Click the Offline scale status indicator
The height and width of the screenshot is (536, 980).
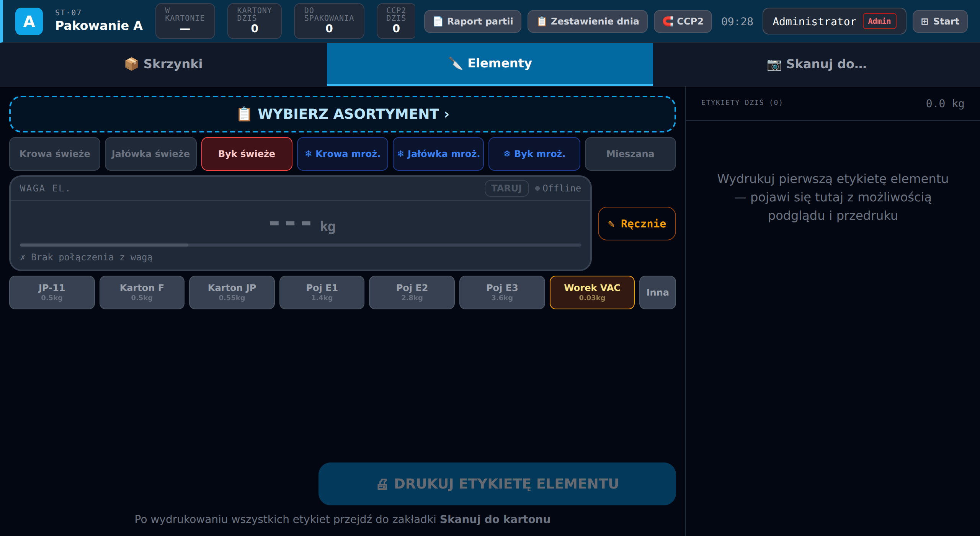pos(558,188)
